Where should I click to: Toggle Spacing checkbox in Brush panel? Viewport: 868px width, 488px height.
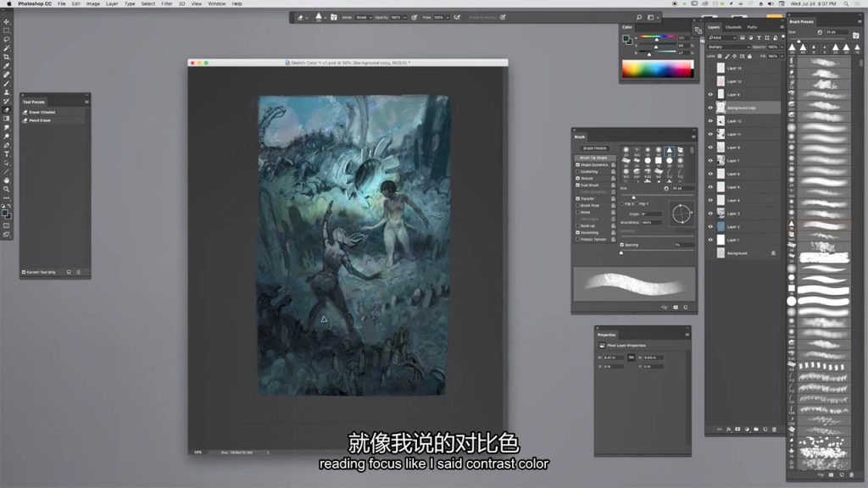click(x=622, y=245)
